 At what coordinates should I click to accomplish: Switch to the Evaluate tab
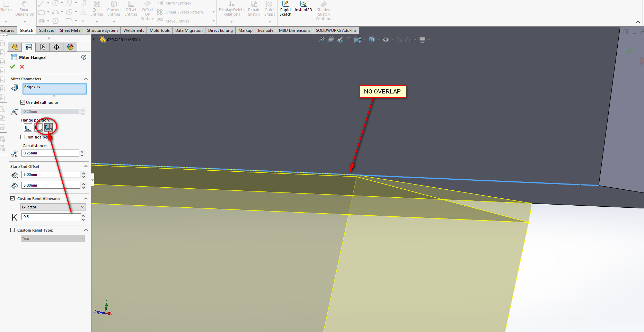266,30
